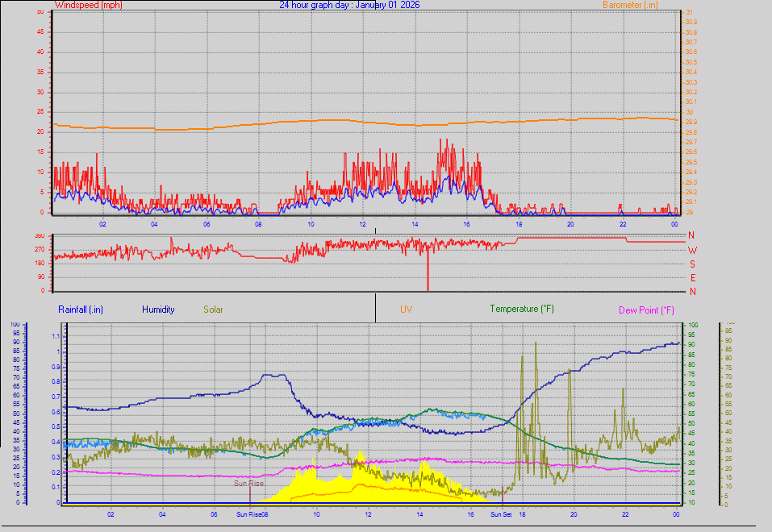This screenshot has height=532, width=772.
Task: Select the Windspeed (mph) legend label
Action: pyautogui.click(x=89, y=5)
